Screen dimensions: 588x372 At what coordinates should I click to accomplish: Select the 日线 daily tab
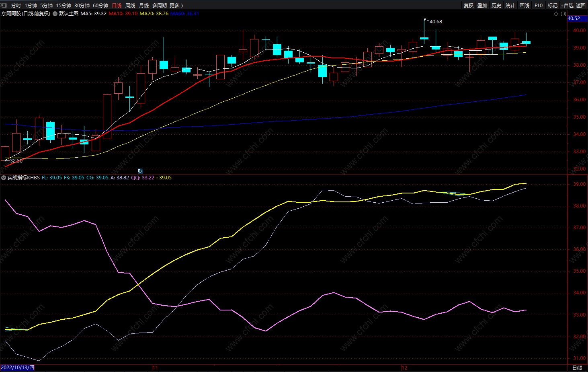tap(117, 6)
